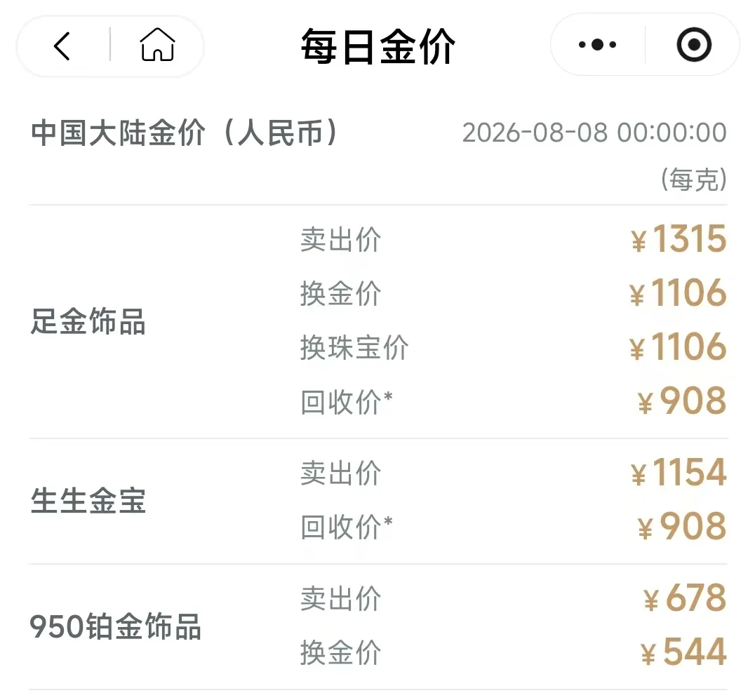This screenshot has width=748, height=700.
Task: Select the 950铂金饰品 category row
Action: pos(378,626)
